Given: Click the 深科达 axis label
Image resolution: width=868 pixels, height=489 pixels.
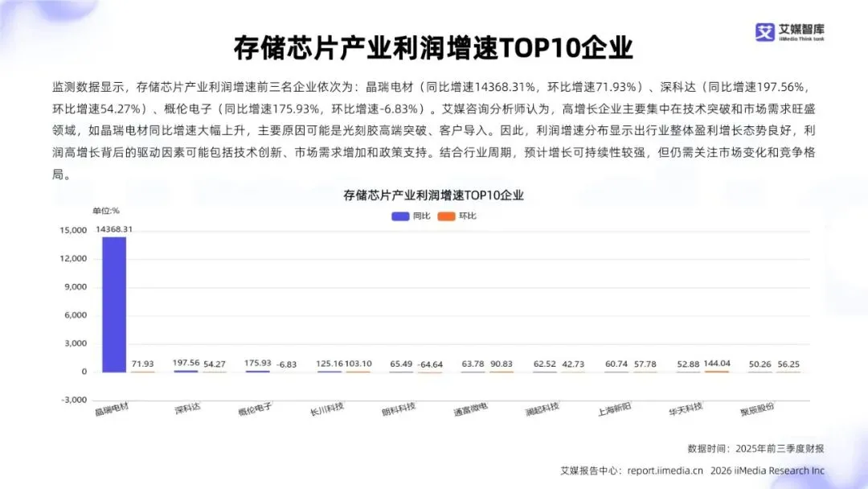Looking at the screenshot, I should pyautogui.click(x=187, y=409).
